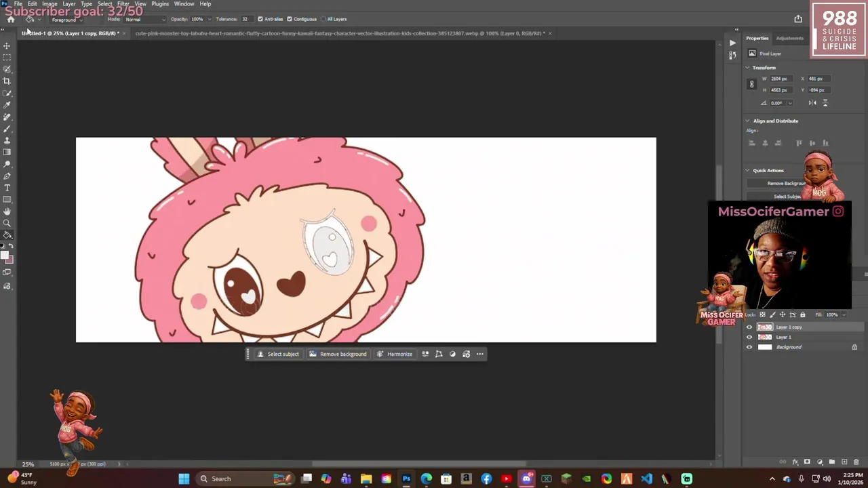
Task: Select the Hand tool
Action: [x=7, y=211]
